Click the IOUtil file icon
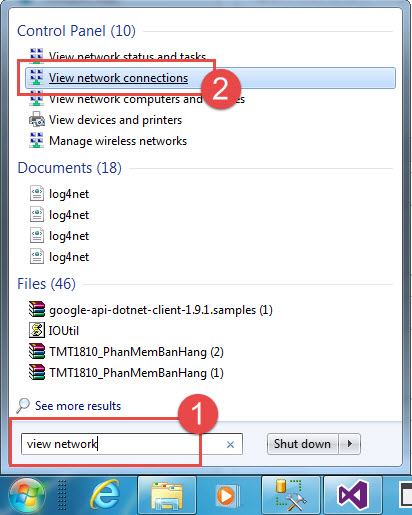 36,330
